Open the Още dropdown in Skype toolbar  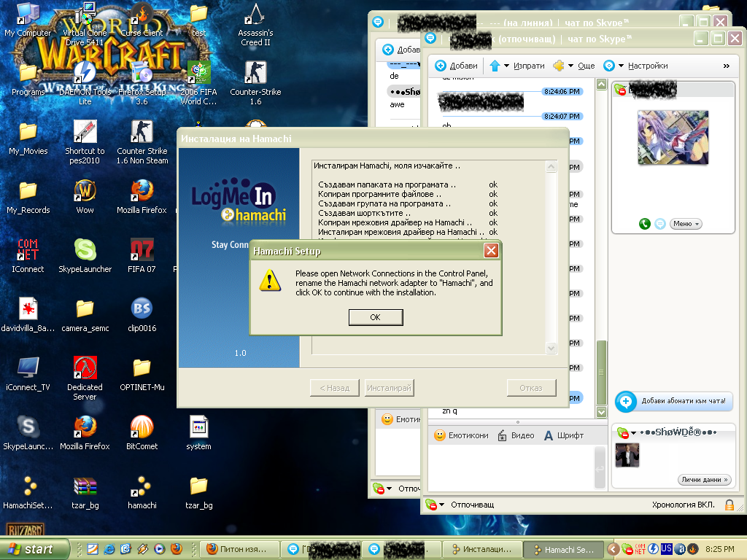(570, 66)
